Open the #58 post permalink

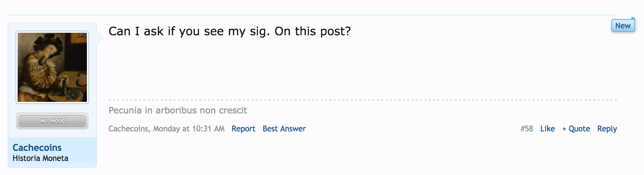(x=527, y=129)
